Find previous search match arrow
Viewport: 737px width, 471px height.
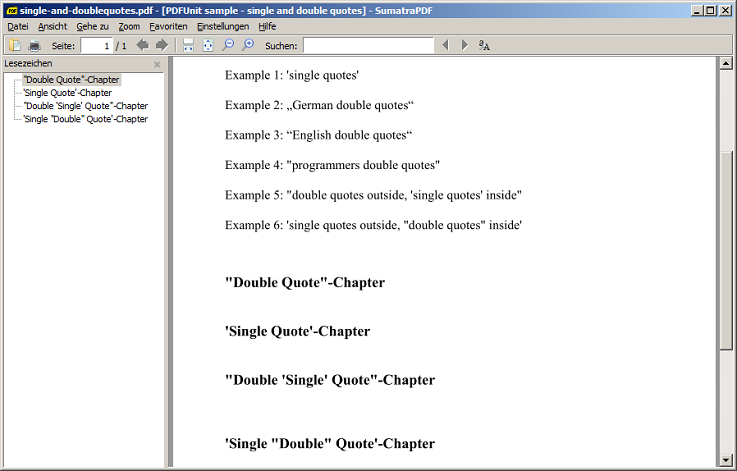(x=445, y=45)
